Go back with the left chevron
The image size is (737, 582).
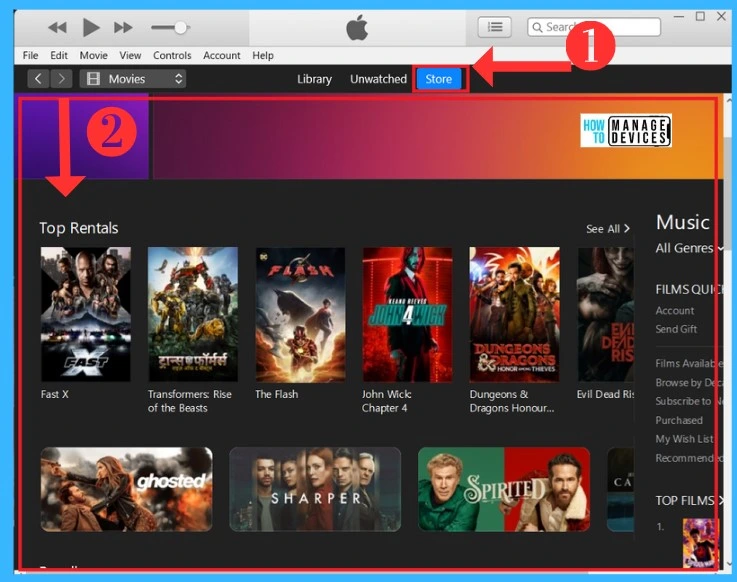coord(39,79)
